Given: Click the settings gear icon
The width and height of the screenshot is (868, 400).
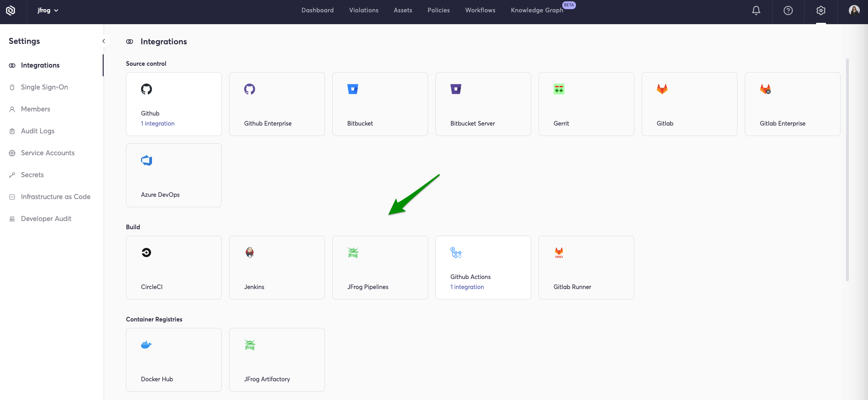Looking at the screenshot, I should (821, 11).
